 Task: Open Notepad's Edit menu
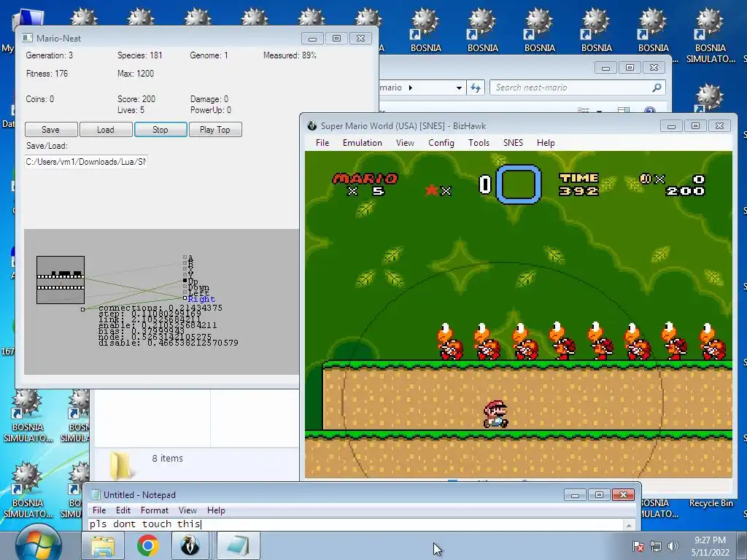(x=123, y=510)
